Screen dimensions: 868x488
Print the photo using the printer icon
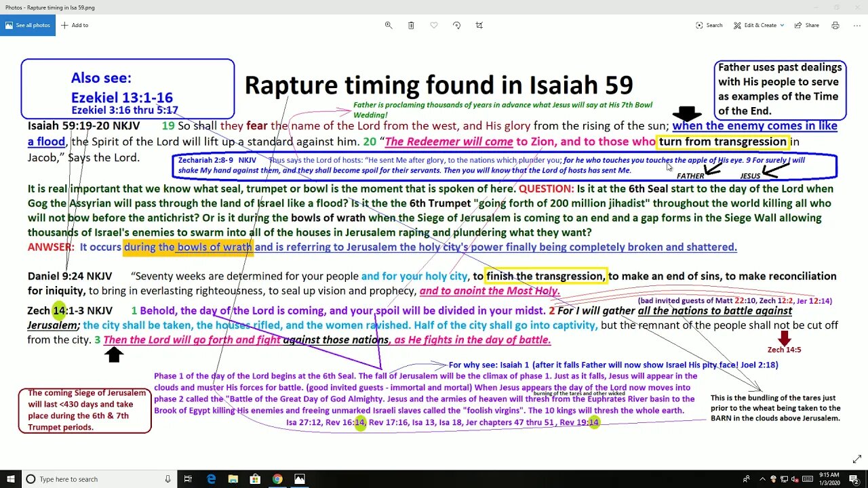pos(835,25)
